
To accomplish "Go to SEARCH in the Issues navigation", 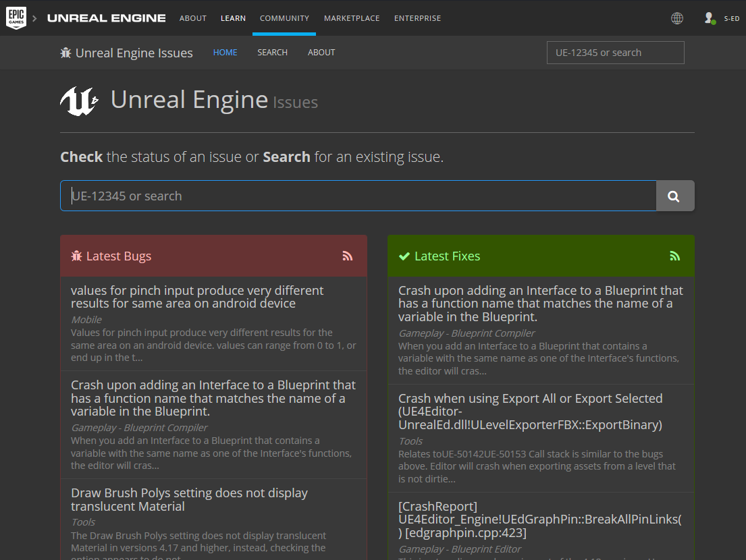I will tap(272, 52).
